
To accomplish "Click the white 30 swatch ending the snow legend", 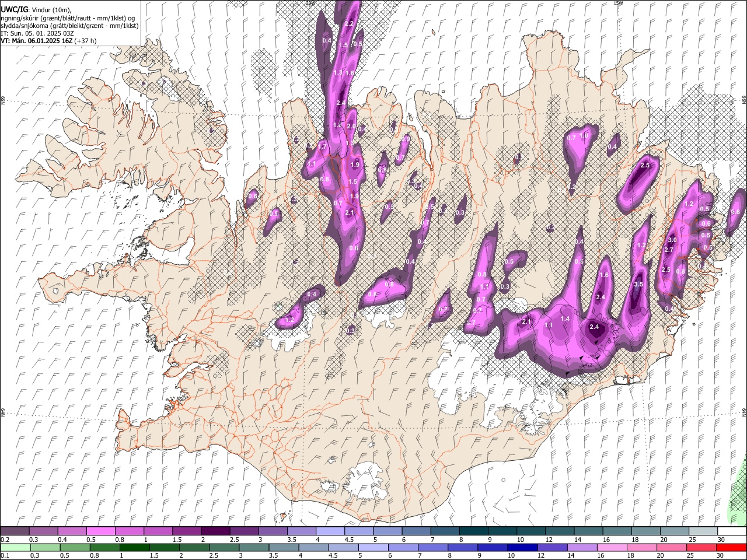I will tap(732, 531).
